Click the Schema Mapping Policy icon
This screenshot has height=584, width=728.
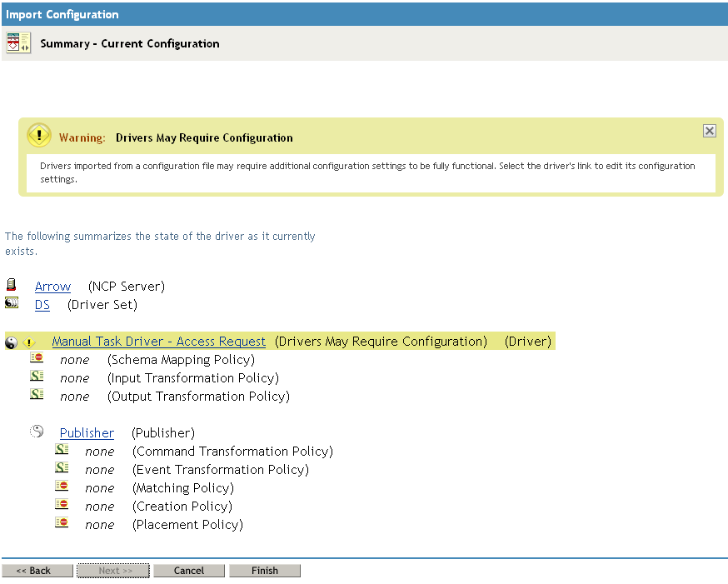[37, 358]
